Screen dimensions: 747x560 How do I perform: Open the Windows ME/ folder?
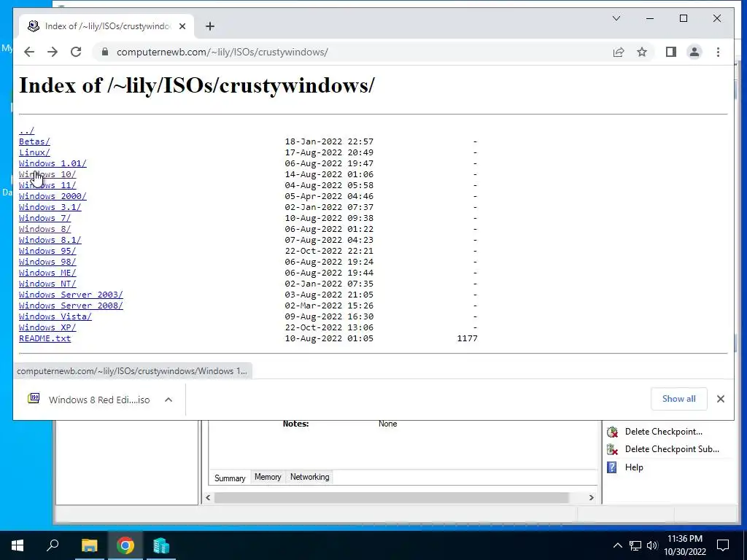pos(47,273)
